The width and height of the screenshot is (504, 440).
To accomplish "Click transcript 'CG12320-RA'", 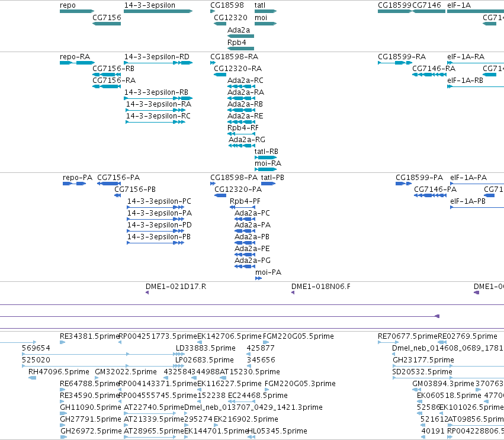I will coord(238,69).
